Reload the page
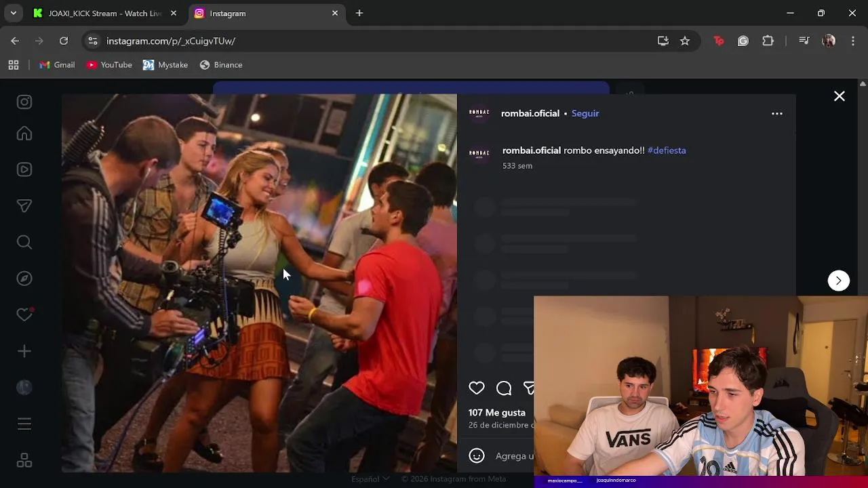The image size is (868, 488). (64, 41)
